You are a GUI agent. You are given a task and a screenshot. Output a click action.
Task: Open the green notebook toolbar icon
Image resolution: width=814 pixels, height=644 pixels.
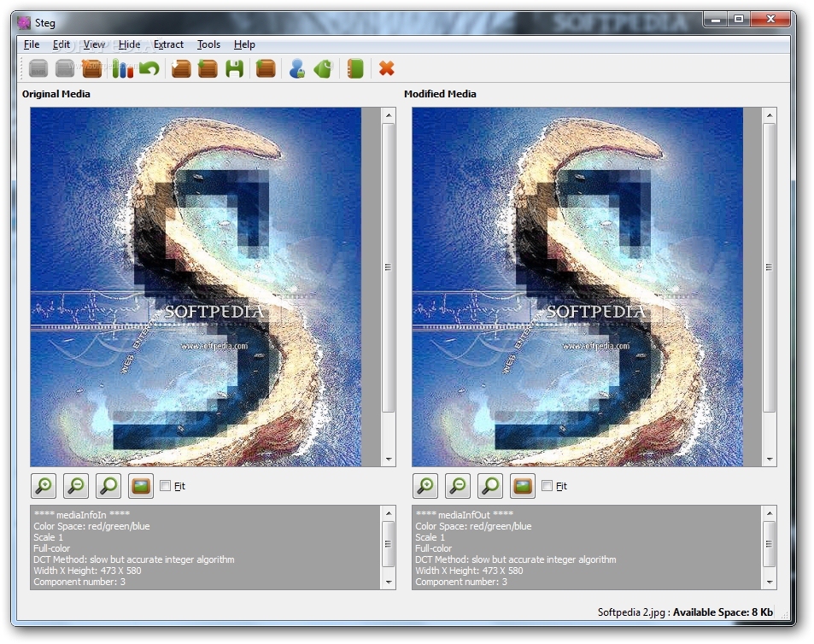(x=355, y=68)
